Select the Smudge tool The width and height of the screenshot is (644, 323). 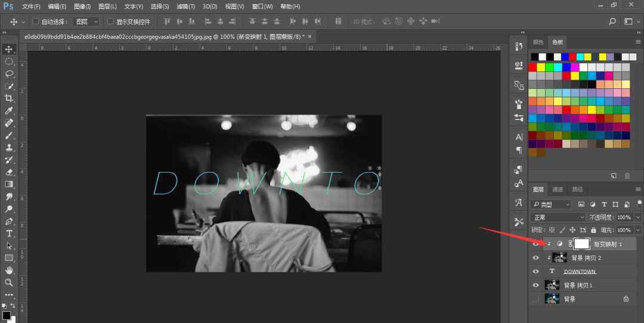pyautogui.click(x=8, y=196)
